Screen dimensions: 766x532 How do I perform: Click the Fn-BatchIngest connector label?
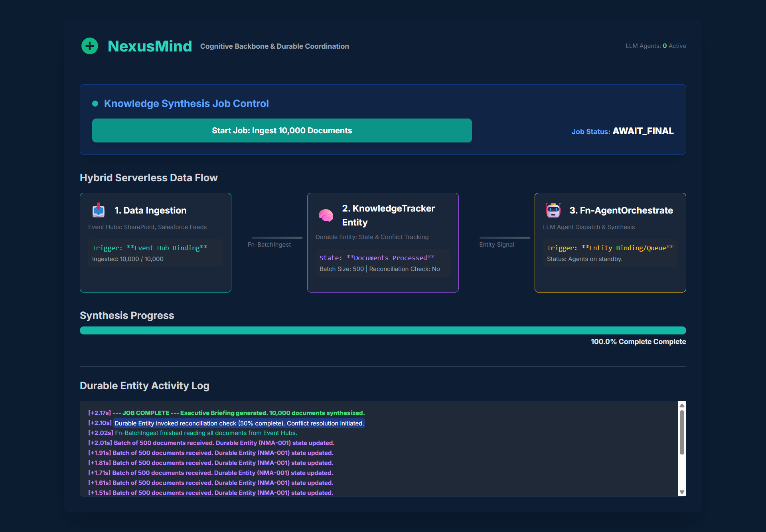pos(269,245)
